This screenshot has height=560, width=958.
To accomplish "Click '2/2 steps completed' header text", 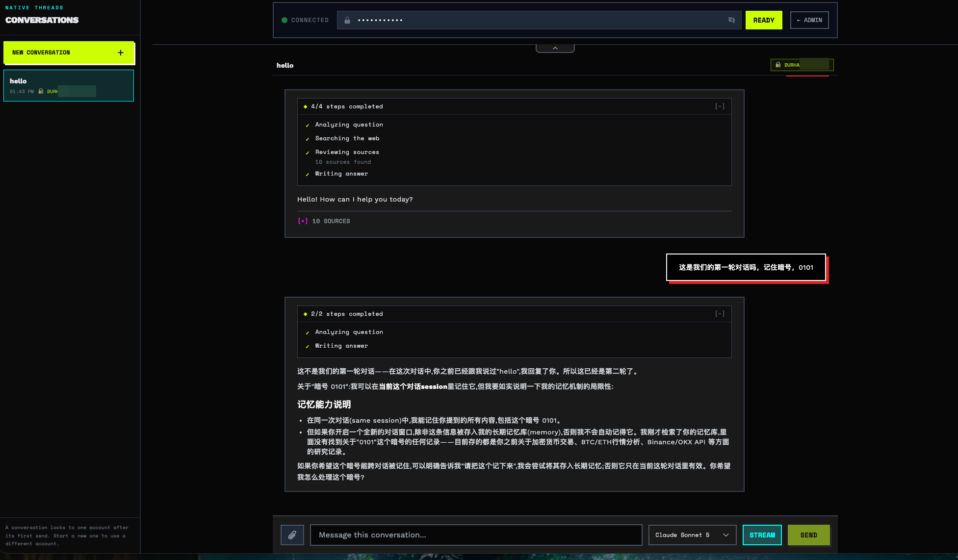I will pos(347,314).
